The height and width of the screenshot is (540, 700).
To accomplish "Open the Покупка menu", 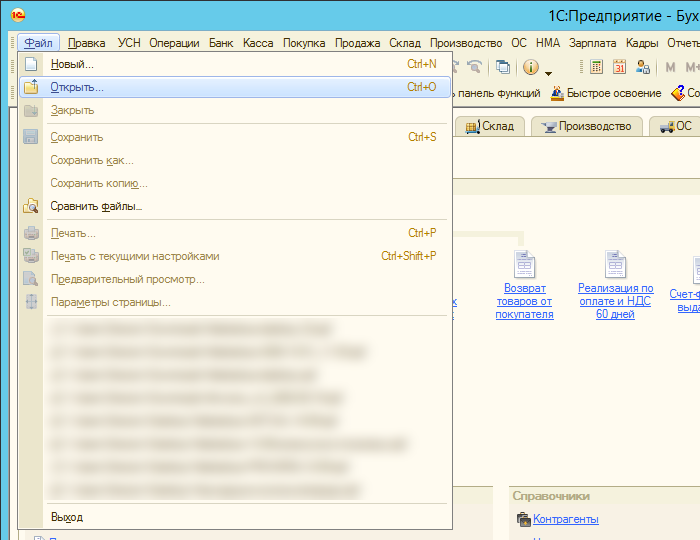I will [x=304, y=43].
